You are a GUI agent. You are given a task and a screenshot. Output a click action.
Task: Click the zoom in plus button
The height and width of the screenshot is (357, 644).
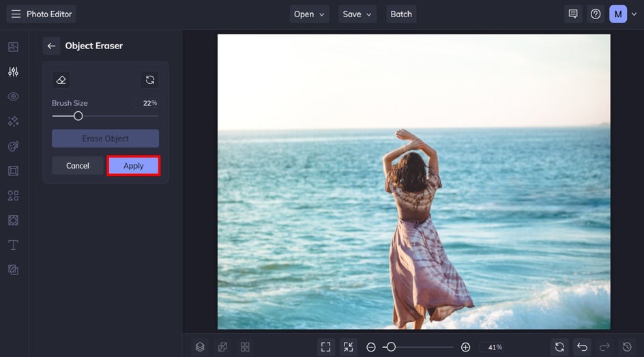click(x=465, y=347)
